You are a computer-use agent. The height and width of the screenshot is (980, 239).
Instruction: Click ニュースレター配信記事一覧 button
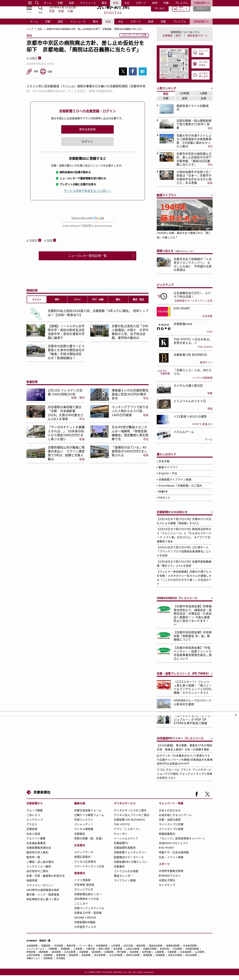[87, 256]
